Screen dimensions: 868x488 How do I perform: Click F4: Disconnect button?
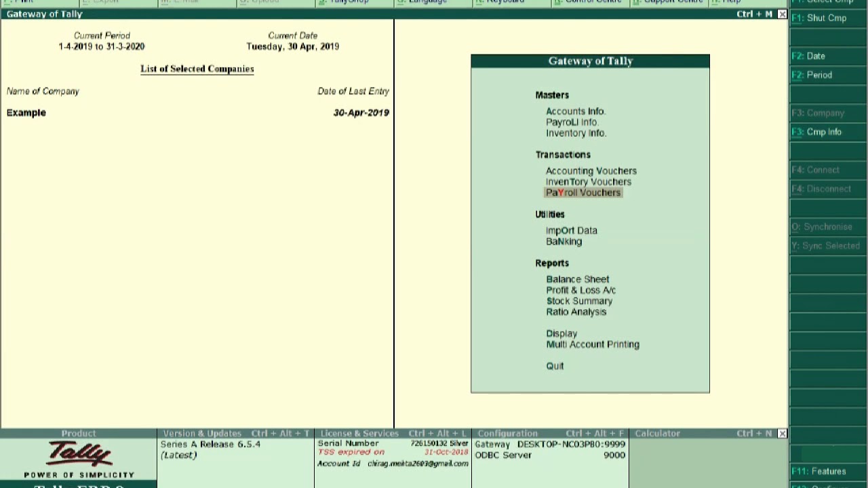(827, 189)
